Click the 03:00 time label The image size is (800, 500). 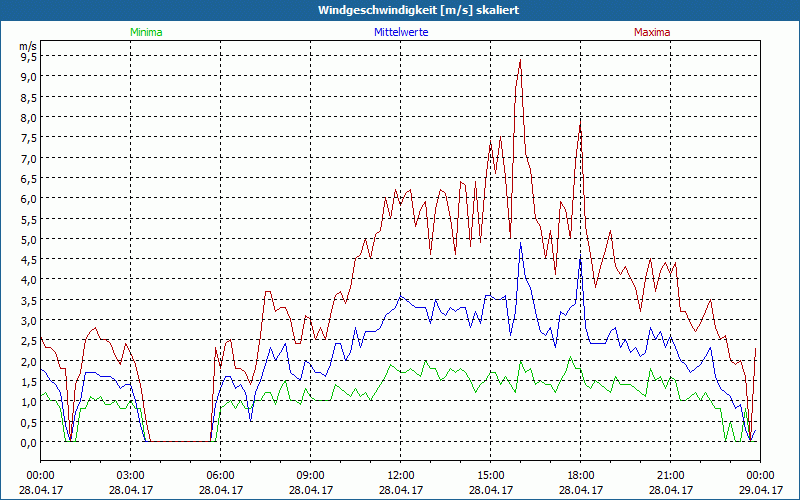[x=131, y=476]
